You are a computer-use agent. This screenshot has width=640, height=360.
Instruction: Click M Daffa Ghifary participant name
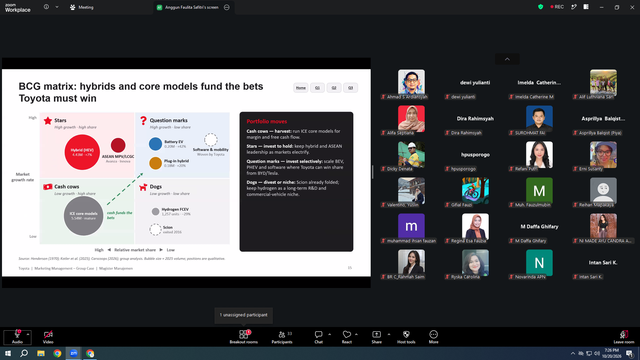(x=539, y=227)
